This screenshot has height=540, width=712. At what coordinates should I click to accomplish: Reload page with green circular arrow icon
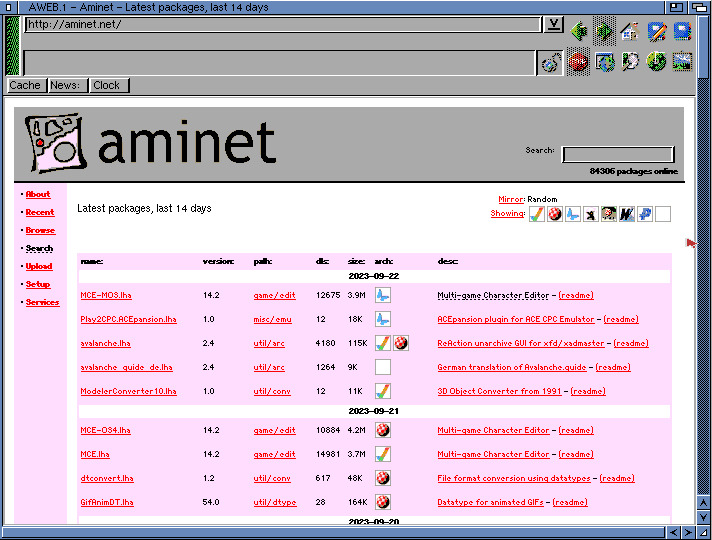pos(657,61)
